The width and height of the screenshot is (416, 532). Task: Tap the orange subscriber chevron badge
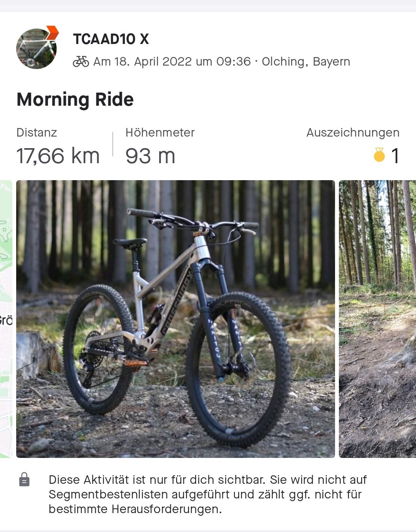52,32
